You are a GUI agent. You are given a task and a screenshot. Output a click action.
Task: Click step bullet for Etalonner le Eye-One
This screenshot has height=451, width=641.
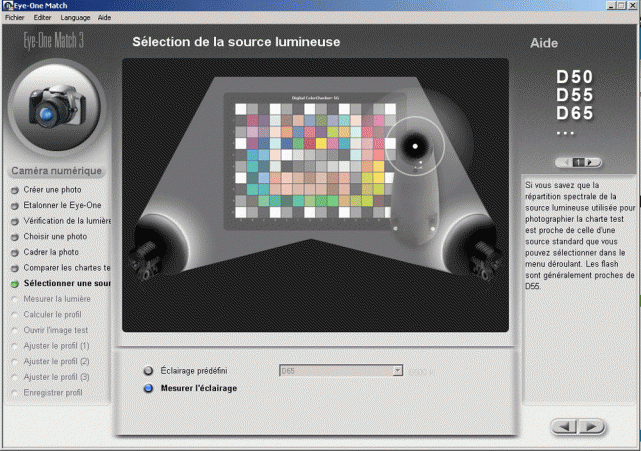pyautogui.click(x=15, y=206)
